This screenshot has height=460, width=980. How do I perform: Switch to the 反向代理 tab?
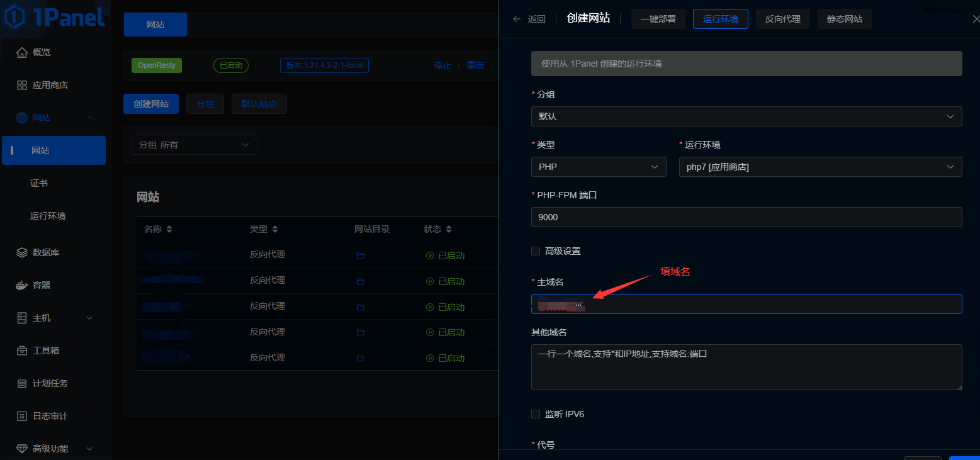783,19
